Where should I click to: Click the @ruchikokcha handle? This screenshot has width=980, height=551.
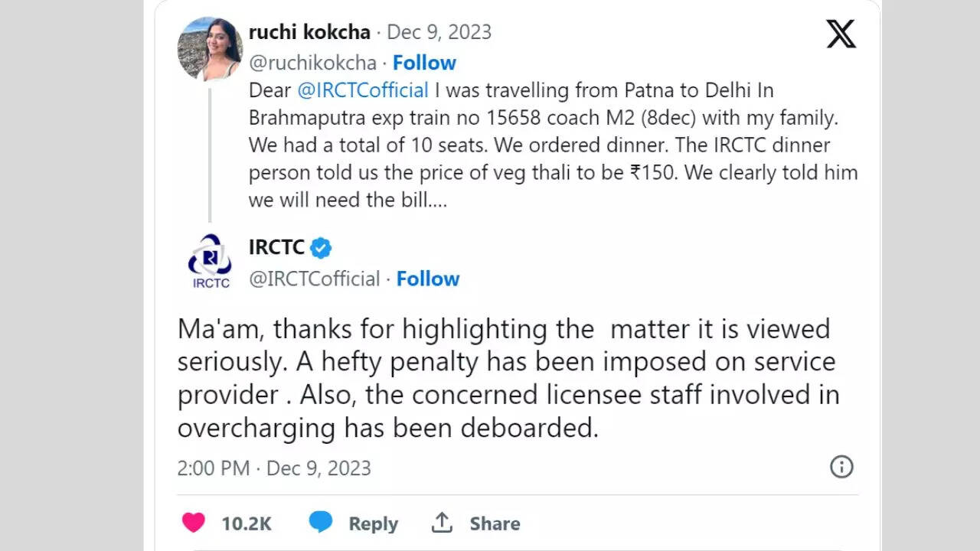312,63
